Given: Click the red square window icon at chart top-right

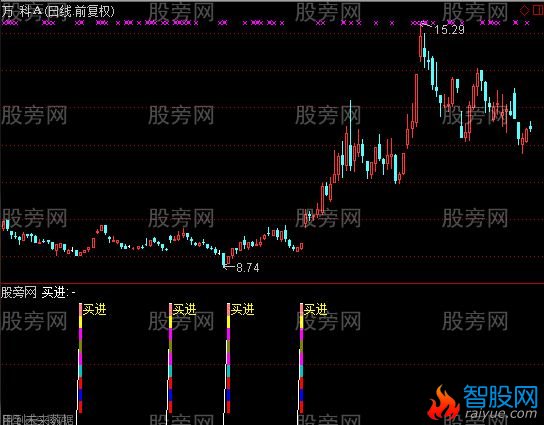Looking at the screenshot, I should [x=538, y=10].
